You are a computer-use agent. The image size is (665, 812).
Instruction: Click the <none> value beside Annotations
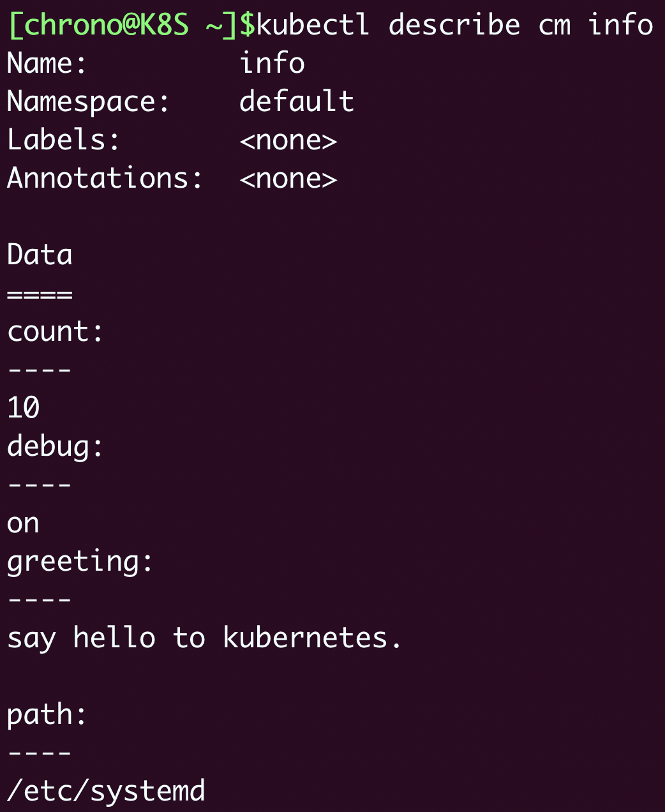pos(288,179)
